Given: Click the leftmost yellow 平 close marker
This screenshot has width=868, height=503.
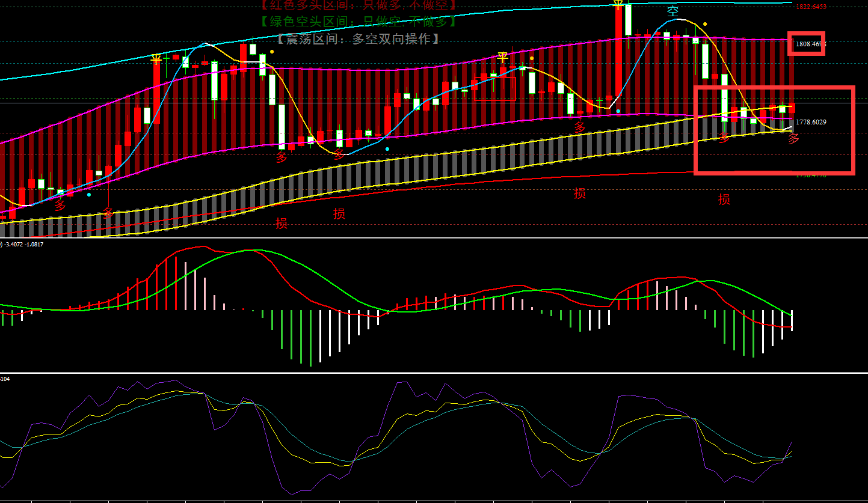Looking at the screenshot, I should pyautogui.click(x=156, y=58).
